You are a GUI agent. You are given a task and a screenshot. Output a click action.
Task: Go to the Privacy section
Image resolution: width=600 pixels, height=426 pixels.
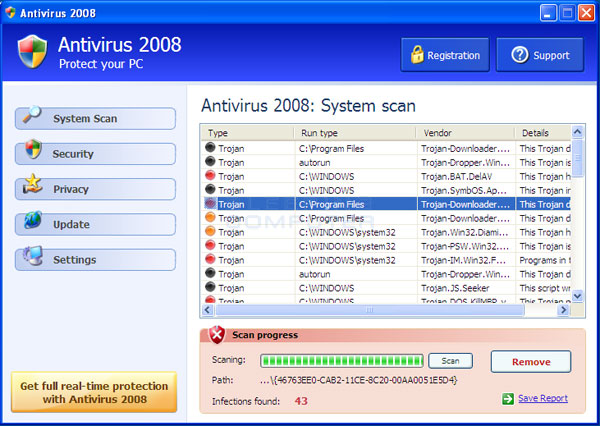click(95, 189)
